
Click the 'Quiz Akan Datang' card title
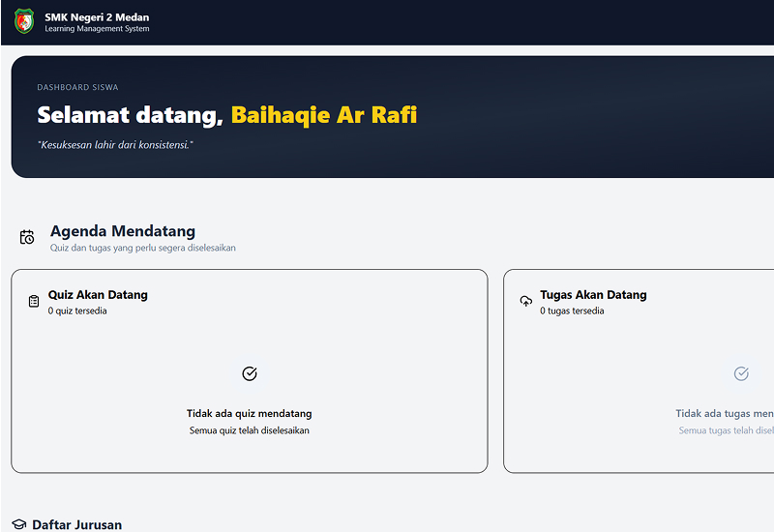tap(98, 295)
